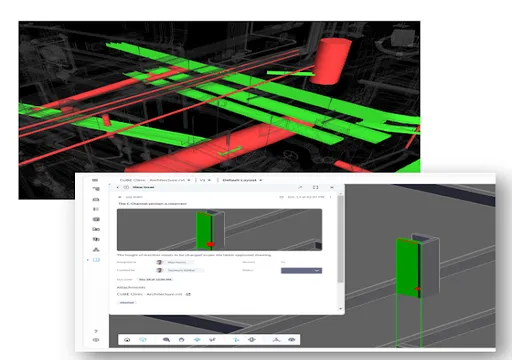Click the Internal tag under Attachments
This screenshot has width=512, height=360.
tap(127, 302)
